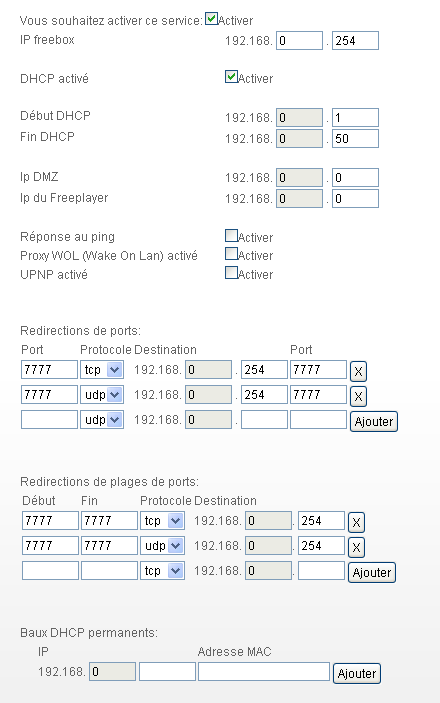This screenshot has width=440, height=703.
Task: Focus the Adresse MAC input field
Action: point(264,672)
